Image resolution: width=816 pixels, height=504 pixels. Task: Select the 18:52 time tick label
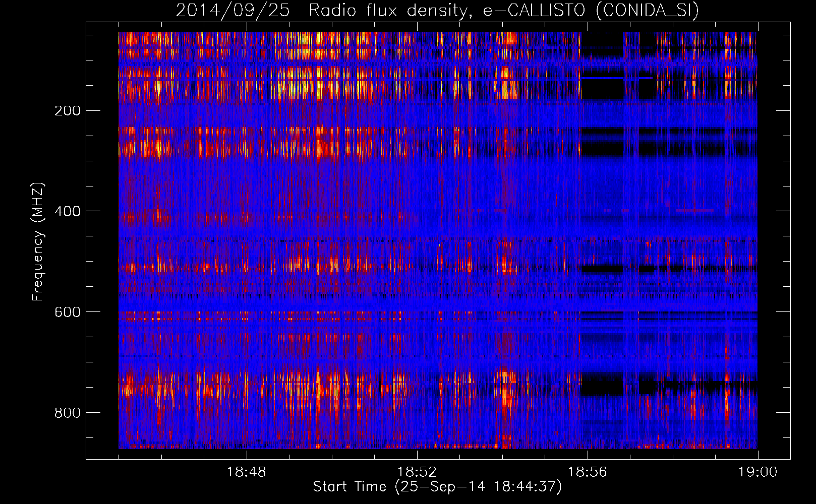(x=417, y=472)
